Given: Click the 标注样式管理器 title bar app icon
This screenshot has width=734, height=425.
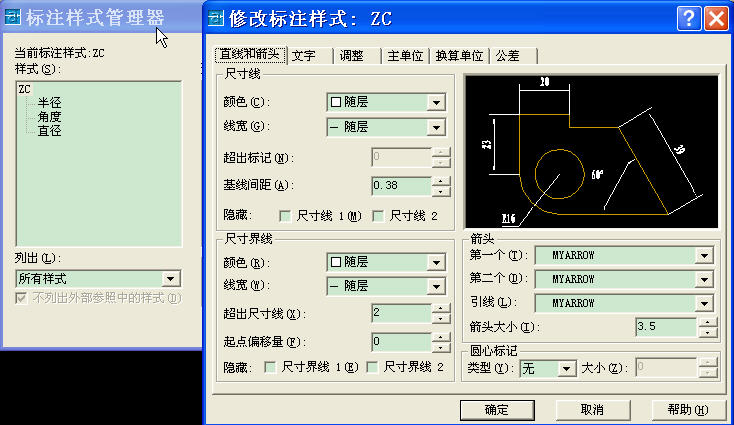Looking at the screenshot, I should 13,17.
